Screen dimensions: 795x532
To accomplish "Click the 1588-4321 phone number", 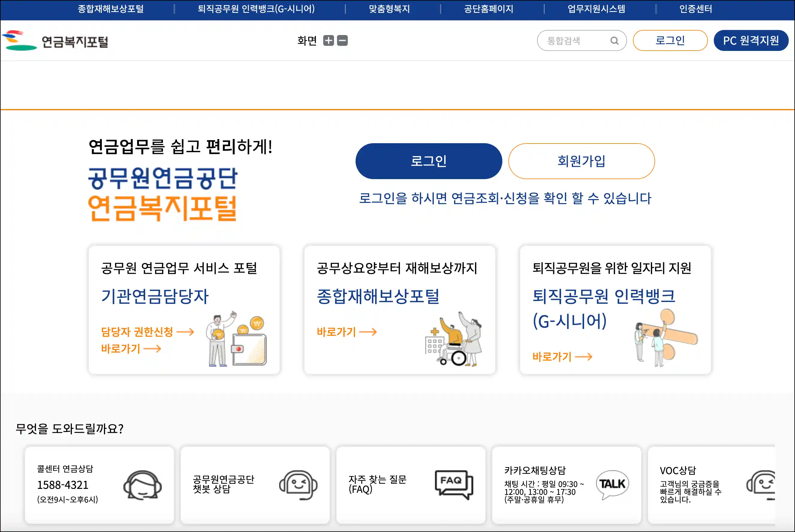I will [x=62, y=485].
